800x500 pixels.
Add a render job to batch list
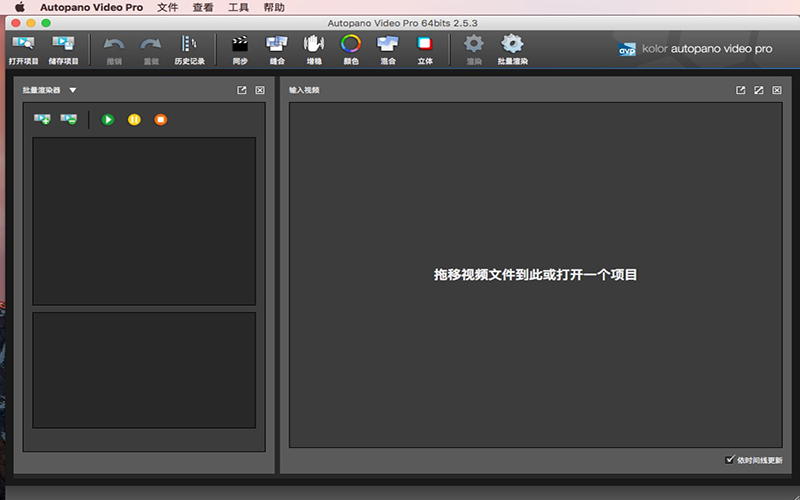click(x=42, y=119)
